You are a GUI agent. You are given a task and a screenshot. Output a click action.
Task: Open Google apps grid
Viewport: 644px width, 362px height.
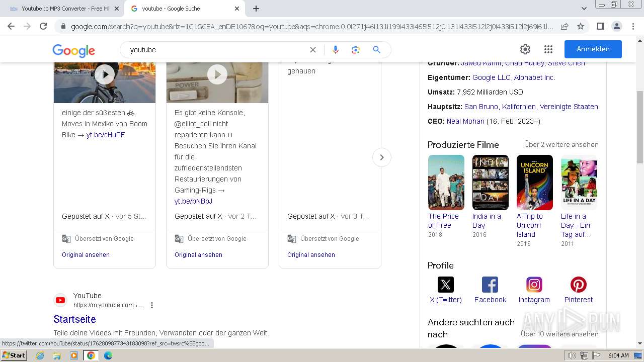548,49
